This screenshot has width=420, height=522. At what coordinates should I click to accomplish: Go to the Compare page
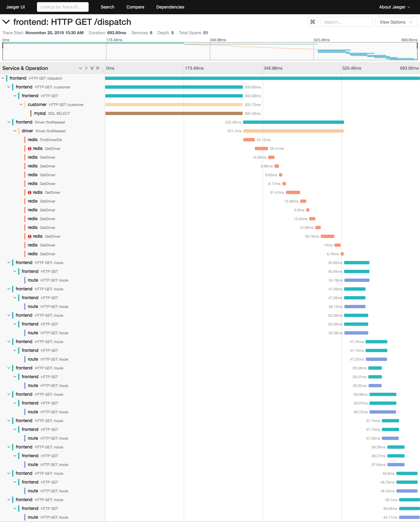[135, 7]
